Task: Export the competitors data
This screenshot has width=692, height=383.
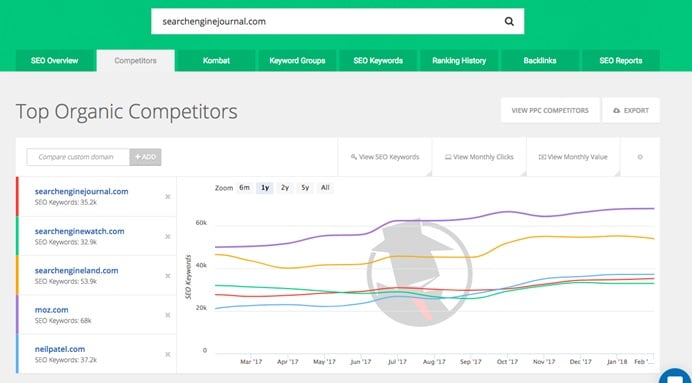Action: pos(631,110)
